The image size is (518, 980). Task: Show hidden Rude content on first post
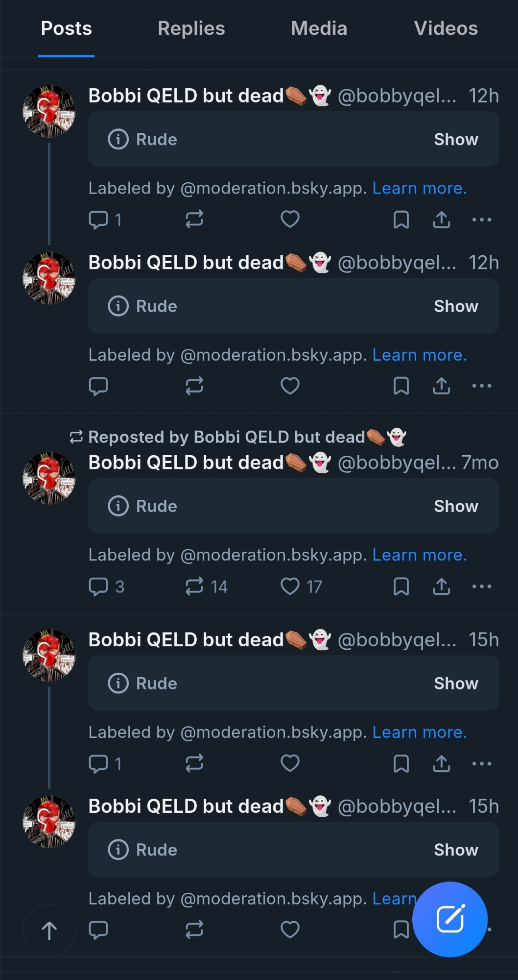pos(455,139)
